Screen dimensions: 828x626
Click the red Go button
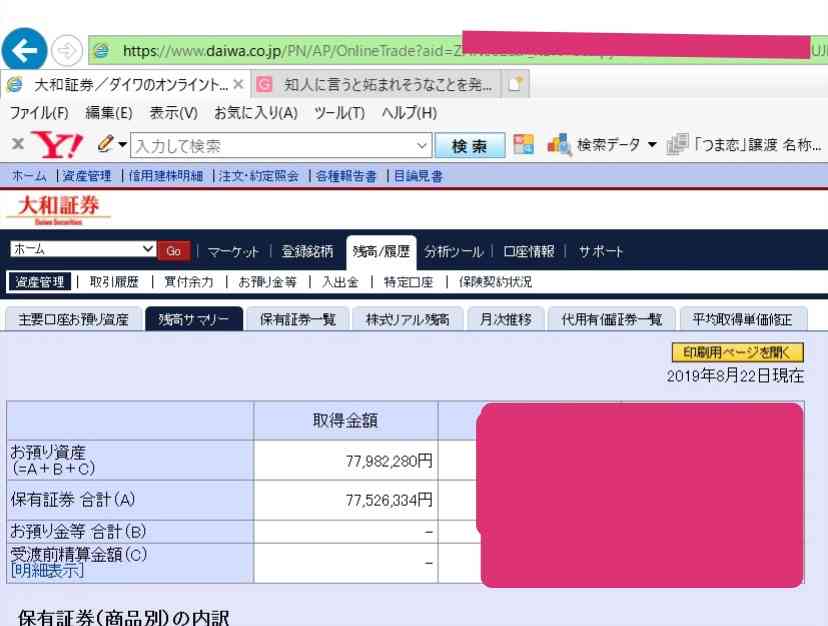[174, 251]
